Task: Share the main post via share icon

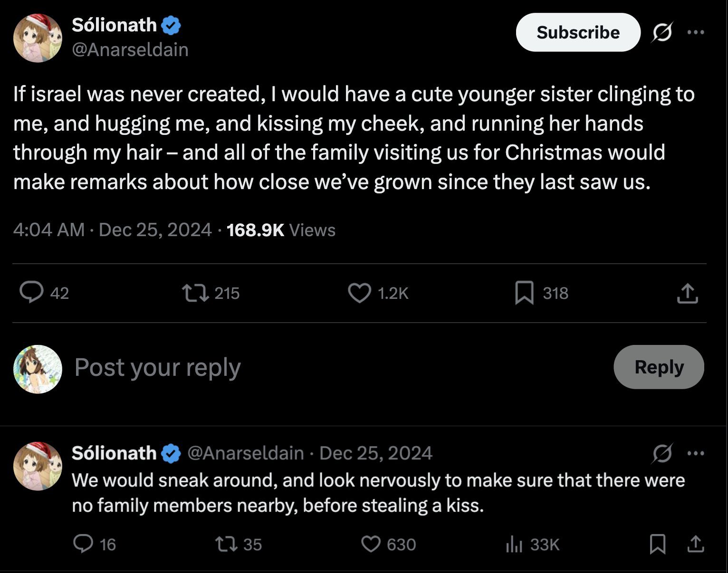Action: 687,293
